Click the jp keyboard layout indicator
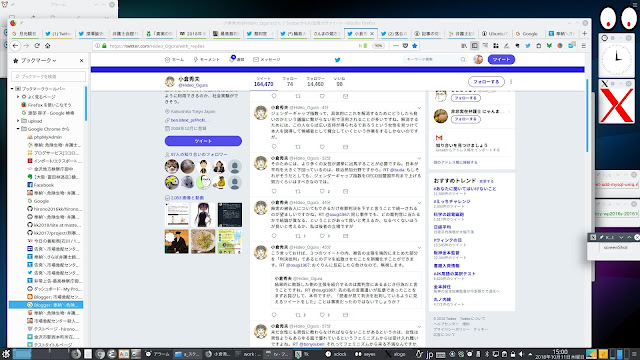640x360 pixels. tap(429, 354)
